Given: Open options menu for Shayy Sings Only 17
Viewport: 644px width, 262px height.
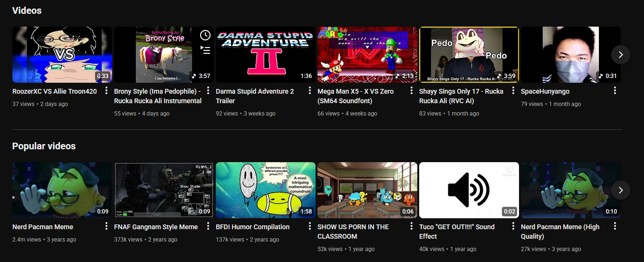Looking at the screenshot, I should (513, 90).
